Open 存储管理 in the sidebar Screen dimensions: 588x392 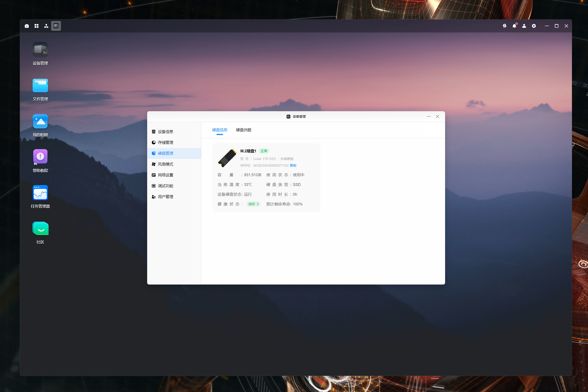click(x=165, y=143)
